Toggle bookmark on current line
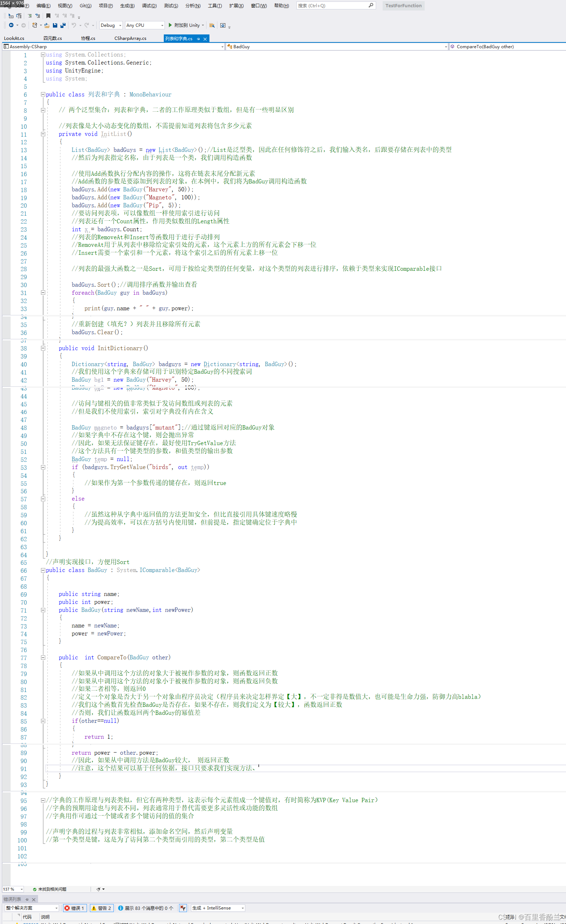This screenshot has width=566, height=924. click(48, 16)
